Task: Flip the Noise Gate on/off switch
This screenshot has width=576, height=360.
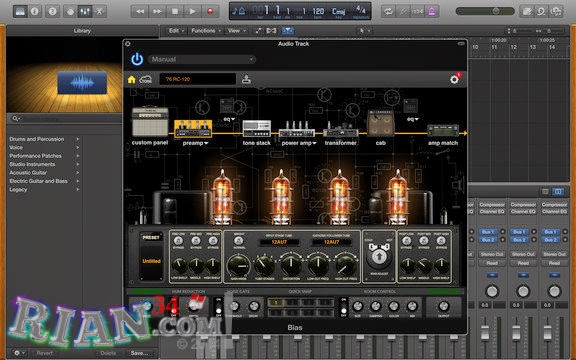Action: [x=218, y=307]
